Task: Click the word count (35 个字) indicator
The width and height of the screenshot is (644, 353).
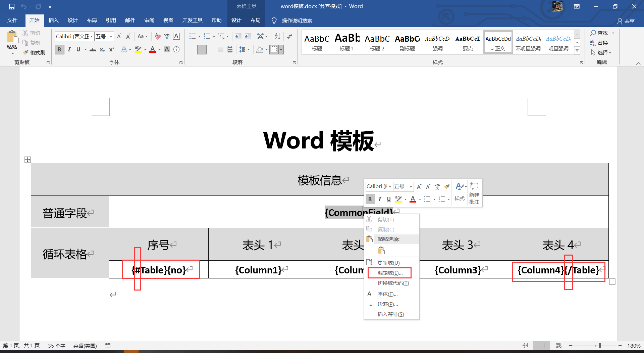Action: pyautogui.click(x=56, y=345)
